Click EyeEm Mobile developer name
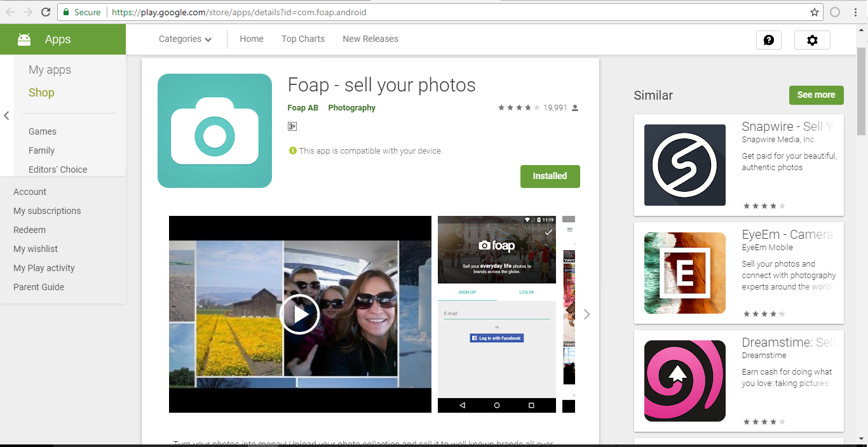Screen dimensions: 868x447 767,248
